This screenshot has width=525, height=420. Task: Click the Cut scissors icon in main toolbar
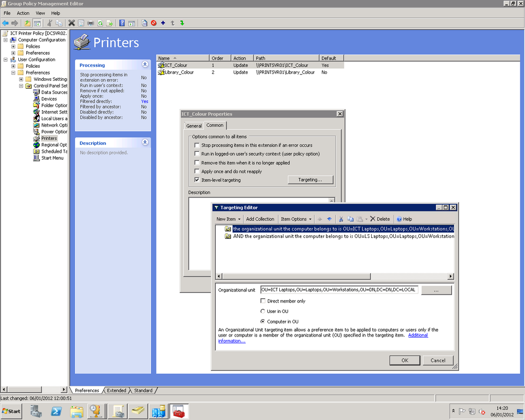click(49, 23)
